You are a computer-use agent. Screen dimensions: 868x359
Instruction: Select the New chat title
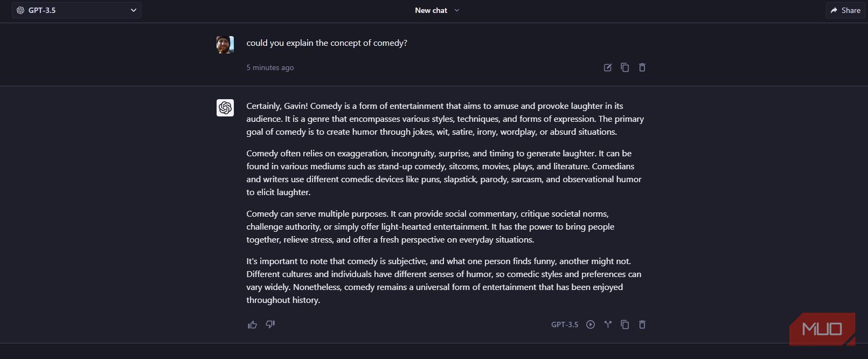[430, 10]
